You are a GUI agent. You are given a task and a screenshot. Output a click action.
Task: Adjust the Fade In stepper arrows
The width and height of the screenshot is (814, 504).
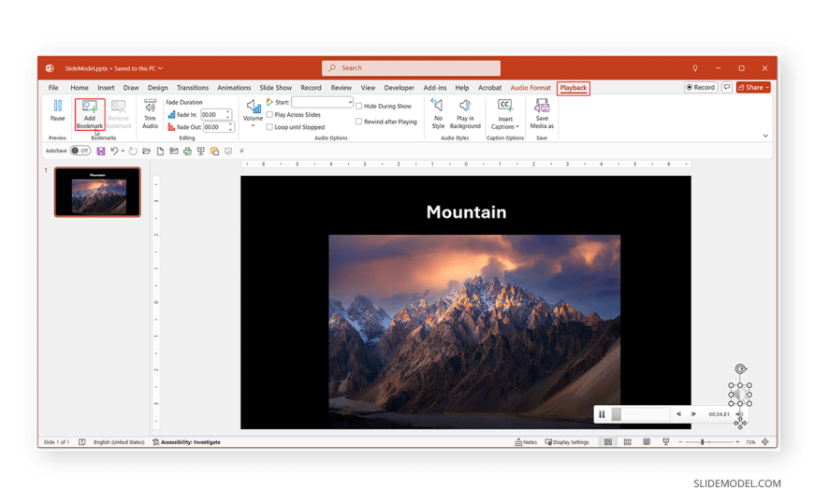click(x=228, y=115)
